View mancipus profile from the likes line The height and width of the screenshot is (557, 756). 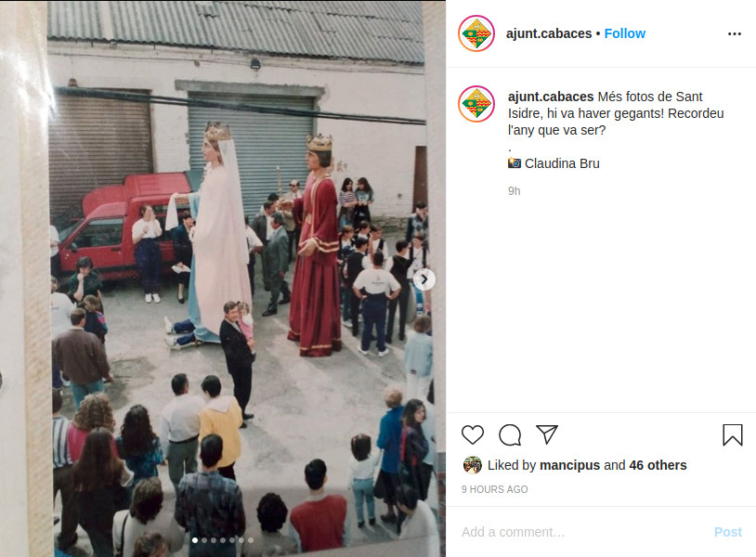[569, 465]
